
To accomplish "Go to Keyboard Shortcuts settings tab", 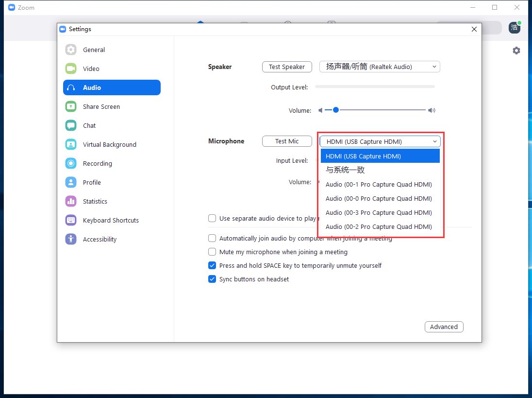I will [112, 221].
